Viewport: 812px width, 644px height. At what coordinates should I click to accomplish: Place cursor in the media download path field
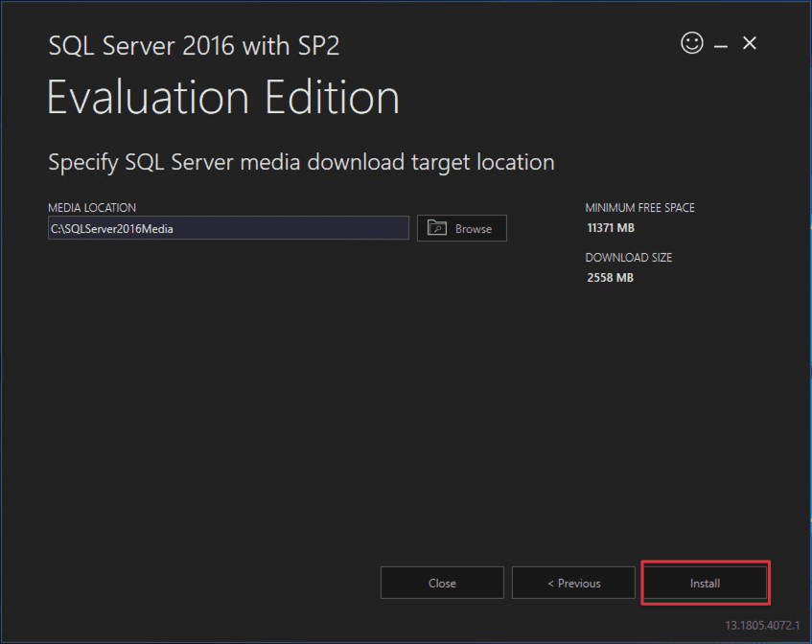click(228, 228)
